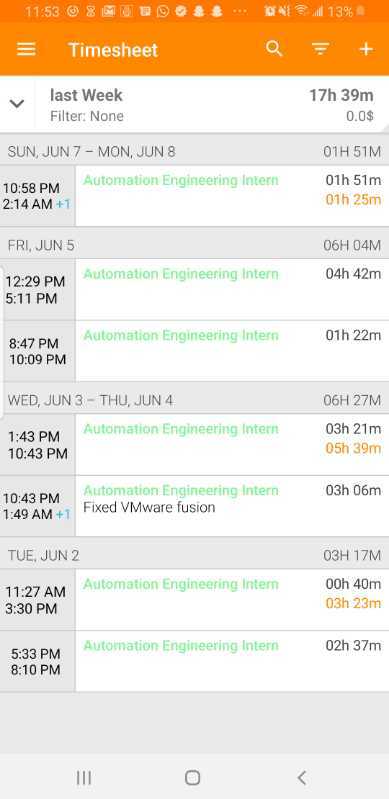Image resolution: width=389 pixels, height=799 pixels.
Task: Expand the last Week period chevron
Action: (17, 104)
